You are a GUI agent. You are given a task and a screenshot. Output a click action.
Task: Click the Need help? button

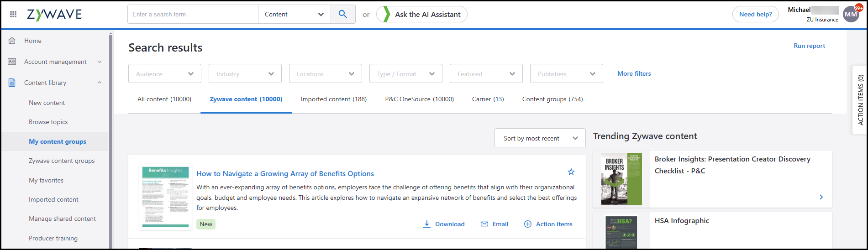tap(756, 14)
